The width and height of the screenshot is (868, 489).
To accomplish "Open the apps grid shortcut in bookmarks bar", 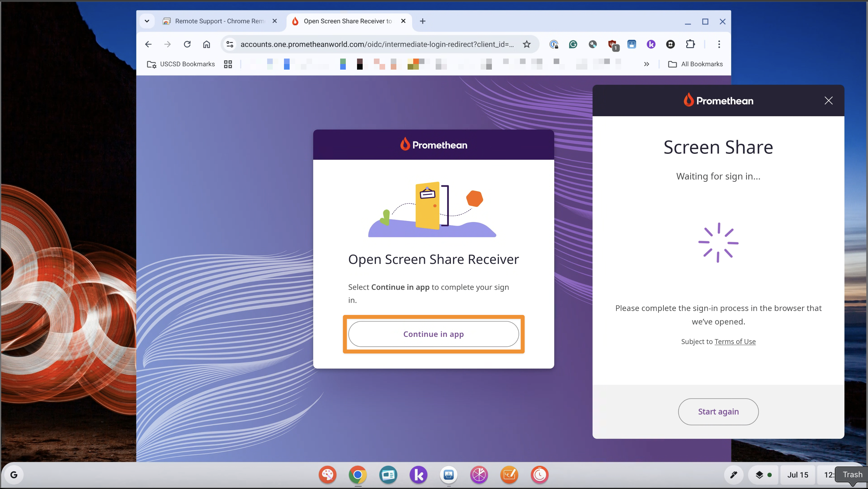I will coord(228,64).
